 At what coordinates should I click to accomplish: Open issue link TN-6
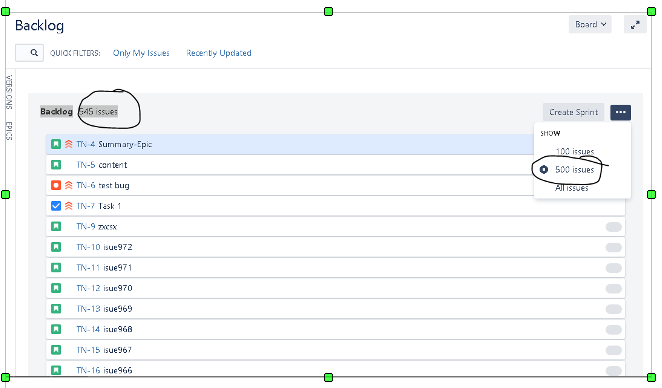tap(86, 185)
